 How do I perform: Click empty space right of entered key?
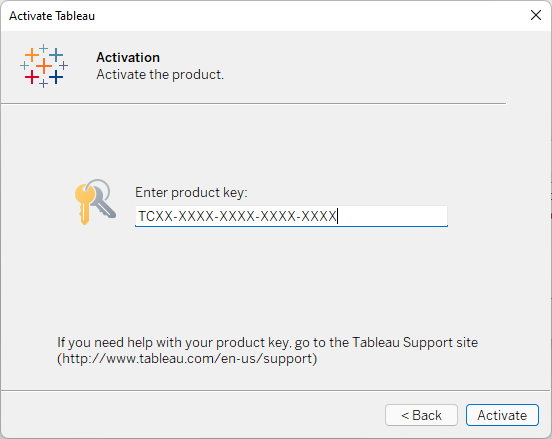393,216
